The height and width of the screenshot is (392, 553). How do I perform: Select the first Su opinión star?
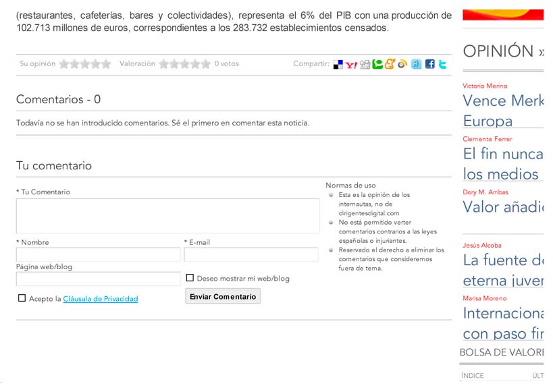[64, 64]
